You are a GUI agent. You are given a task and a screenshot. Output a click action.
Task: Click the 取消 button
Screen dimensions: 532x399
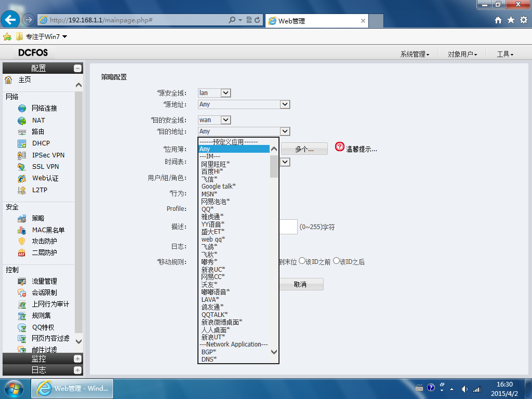(x=301, y=284)
